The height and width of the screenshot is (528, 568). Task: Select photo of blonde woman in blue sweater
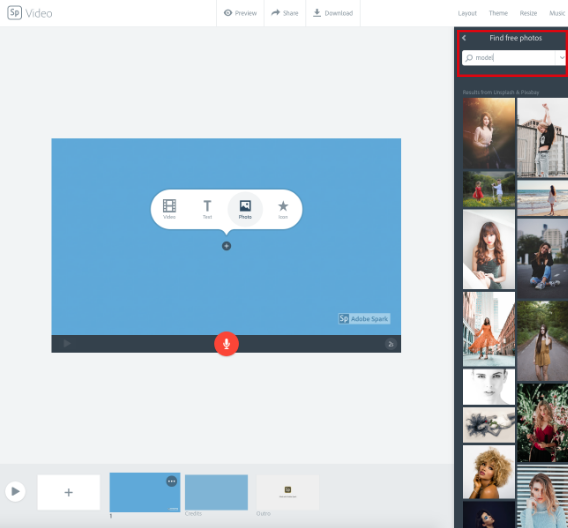(x=542, y=496)
